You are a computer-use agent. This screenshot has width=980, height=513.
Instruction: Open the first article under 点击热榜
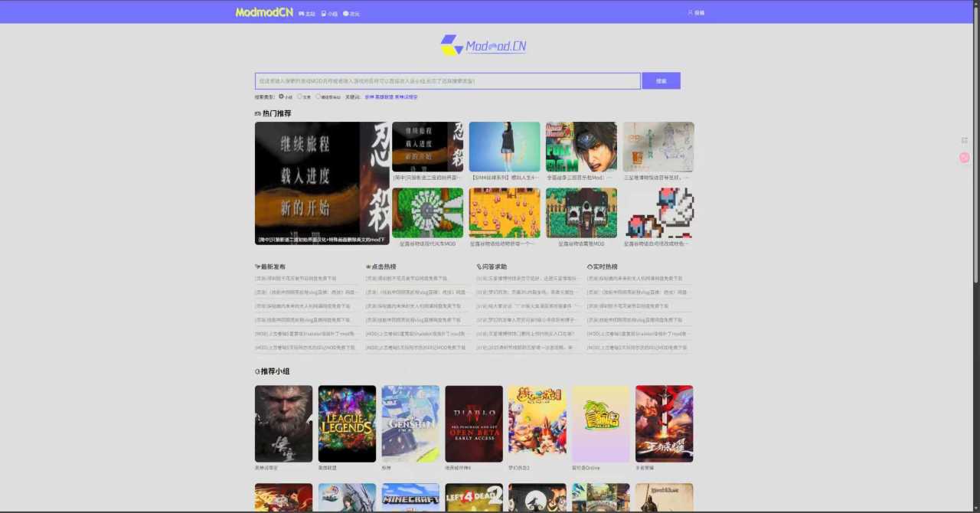click(x=407, y=279)
